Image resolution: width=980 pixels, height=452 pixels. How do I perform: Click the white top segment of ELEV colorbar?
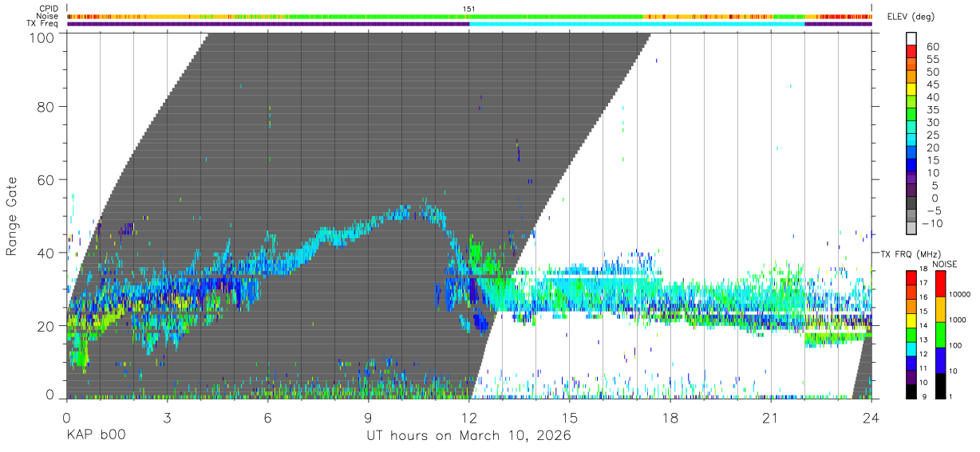[911, 38]
